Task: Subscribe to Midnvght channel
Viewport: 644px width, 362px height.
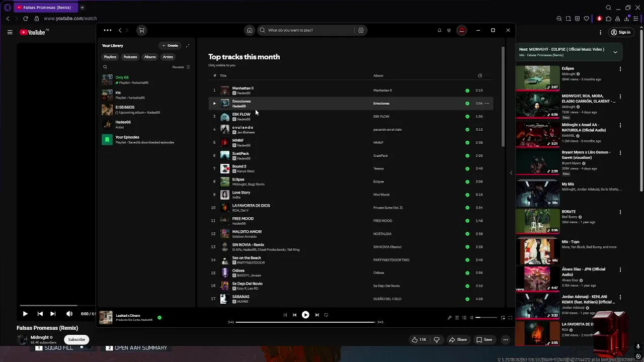Action: tap(76, 339)
